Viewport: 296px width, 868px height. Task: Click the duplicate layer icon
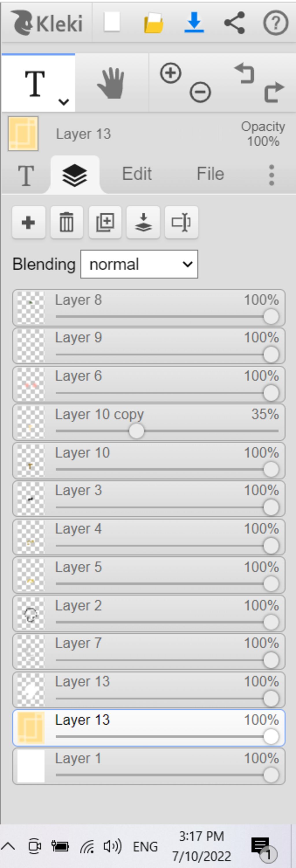point(105,222)
